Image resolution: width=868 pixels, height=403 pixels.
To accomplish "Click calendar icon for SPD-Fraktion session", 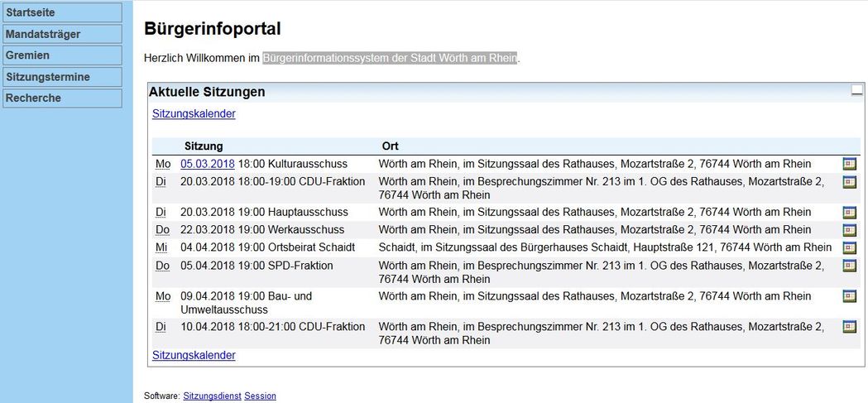I will [x=849, y=266].
